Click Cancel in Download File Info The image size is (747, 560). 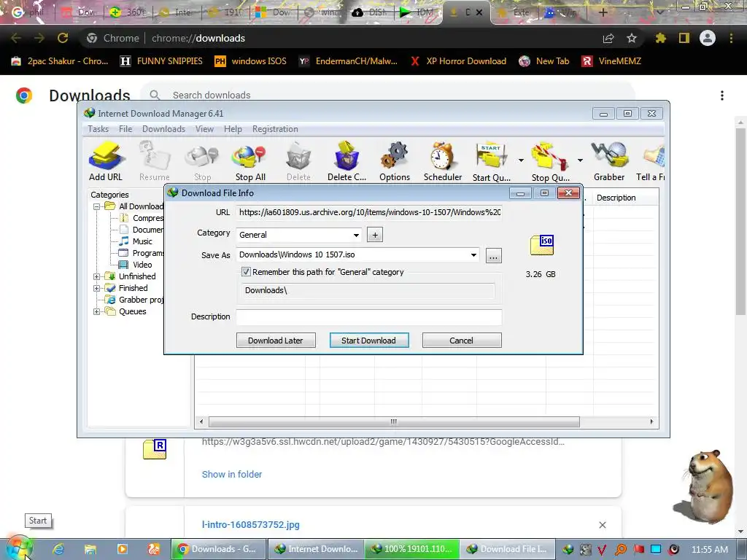(461, 341)
